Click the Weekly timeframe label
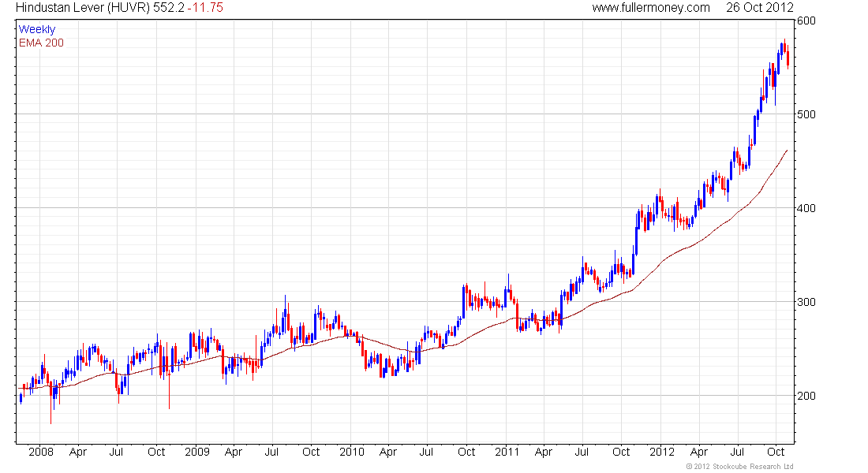 37,29
